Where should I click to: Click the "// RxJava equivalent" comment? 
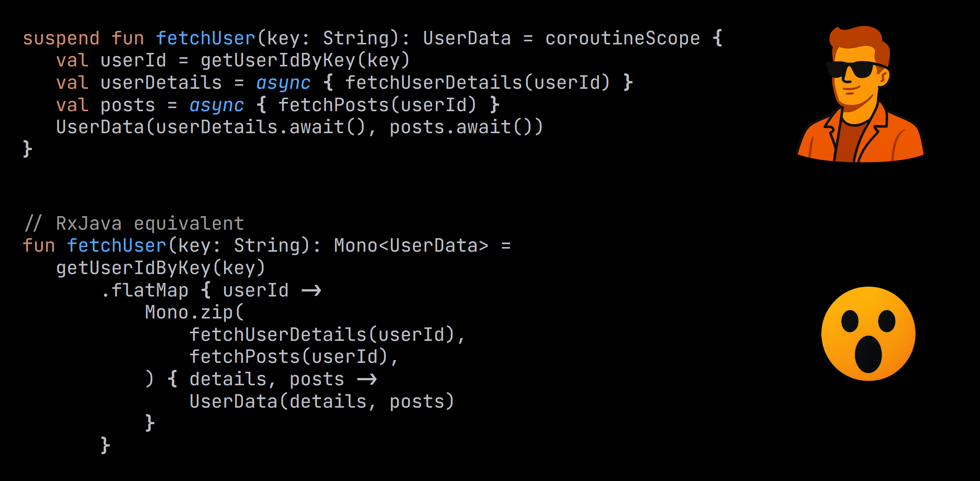click(134, 224)
